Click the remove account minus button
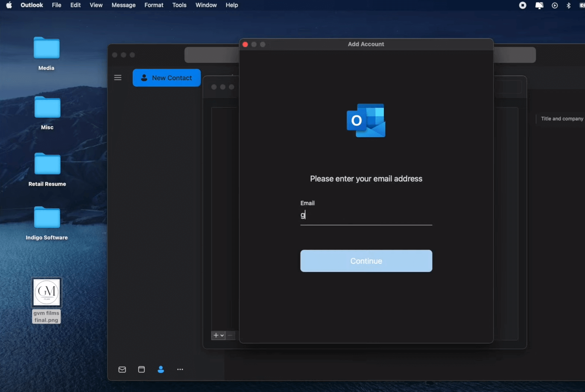Image resolution: width=585 pixels, height=392 pixels. tap(230, 335)
